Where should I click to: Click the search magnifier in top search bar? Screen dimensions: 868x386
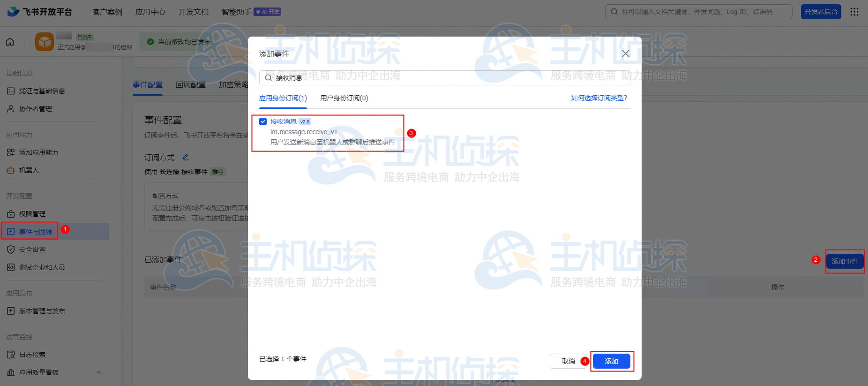pyautogui.click(x=614, y=12)
